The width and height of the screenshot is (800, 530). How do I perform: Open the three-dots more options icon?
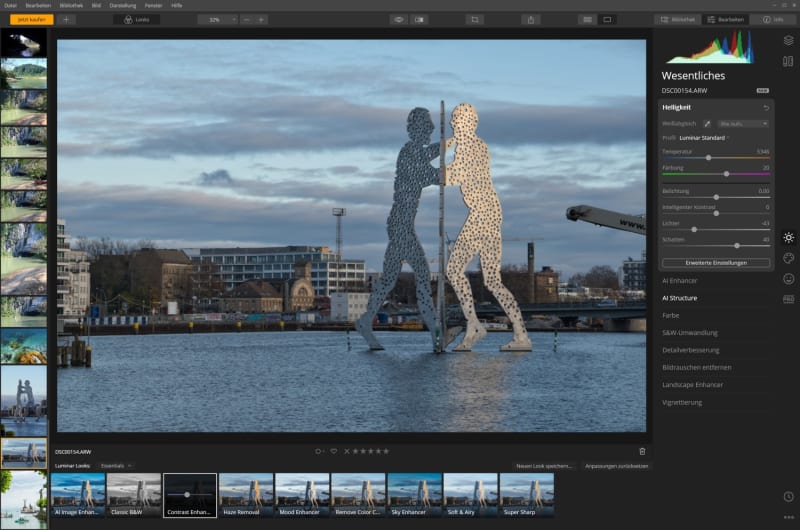click(788, 517)
